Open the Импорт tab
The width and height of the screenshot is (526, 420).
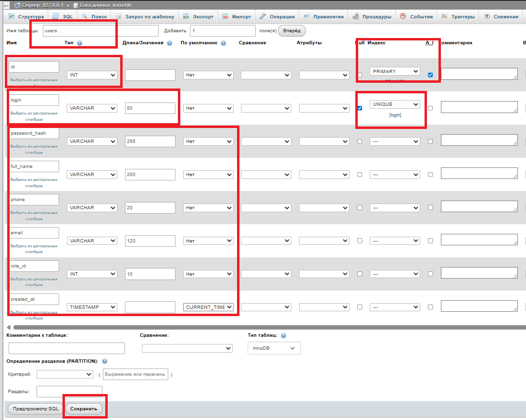pos(237,16)
